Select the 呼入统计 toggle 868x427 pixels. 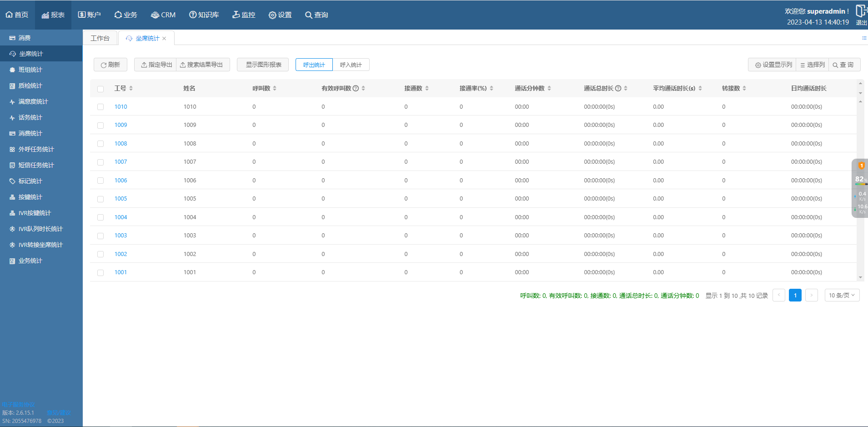pyautogui.click(x=351, y=65)
